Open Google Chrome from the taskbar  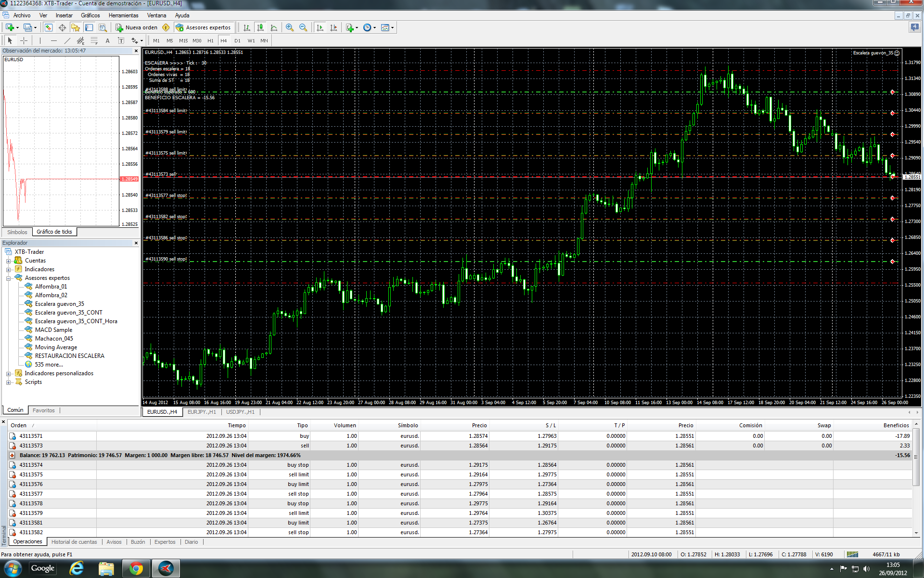(136, 568)
